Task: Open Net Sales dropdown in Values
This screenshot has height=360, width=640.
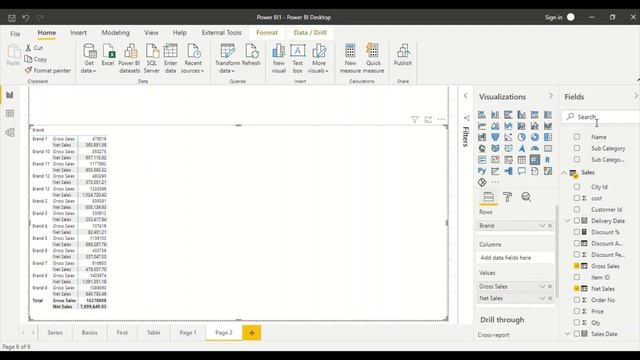Action: coord(542,298)
